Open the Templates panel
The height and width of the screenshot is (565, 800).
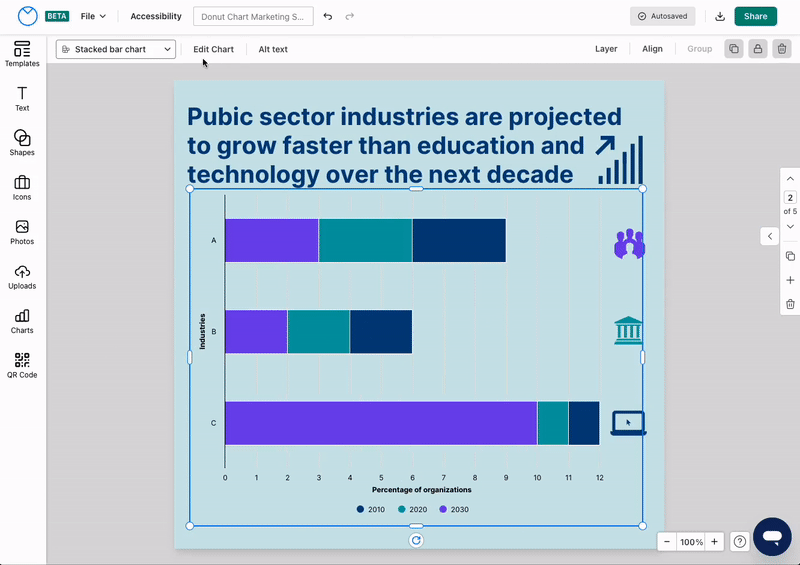click(x=22, y=54)
